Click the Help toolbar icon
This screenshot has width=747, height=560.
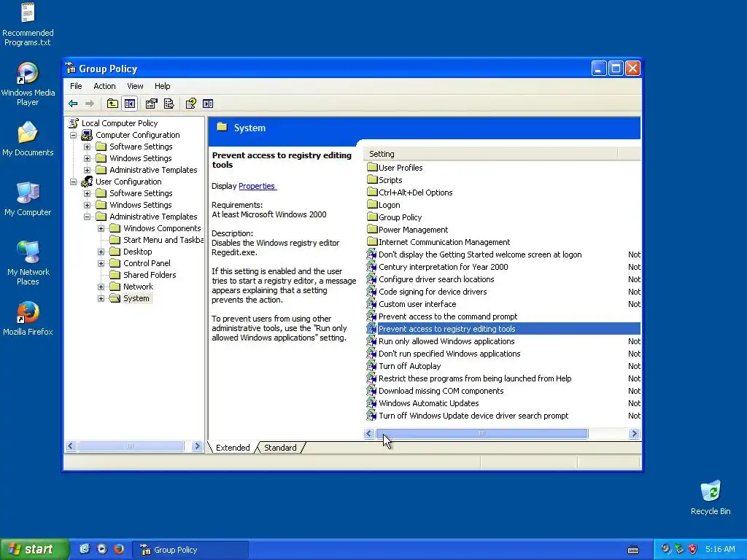point(190,104)
